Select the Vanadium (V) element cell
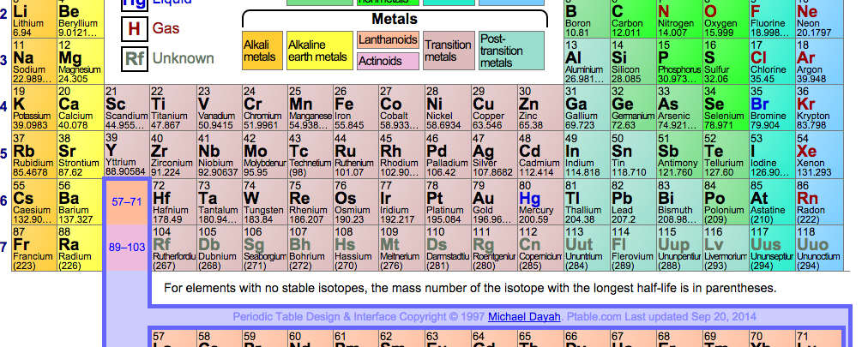 point(218,108)
